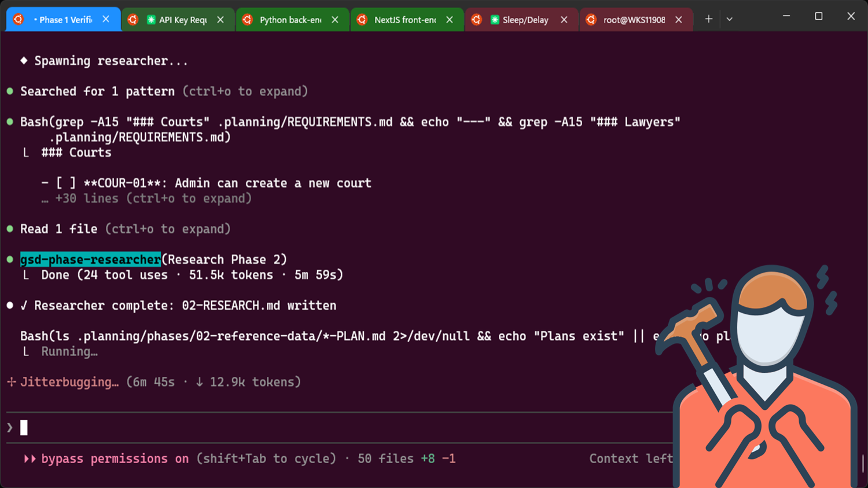Screen dimensions: 868x488
Task: Click the green status icon on API Key tab
Action: tap(151, 20)
